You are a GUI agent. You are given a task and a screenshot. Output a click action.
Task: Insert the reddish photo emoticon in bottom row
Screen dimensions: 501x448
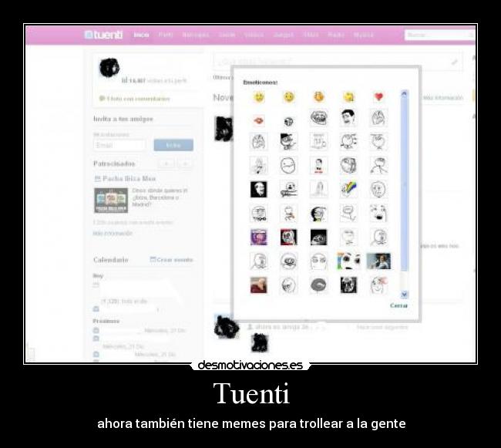point(259,285)
